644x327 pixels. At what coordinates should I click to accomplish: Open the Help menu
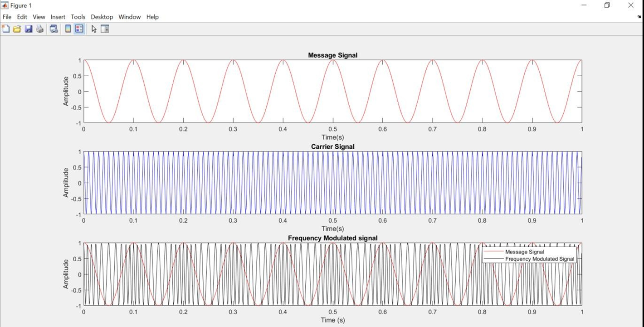(x=152, y=17)
